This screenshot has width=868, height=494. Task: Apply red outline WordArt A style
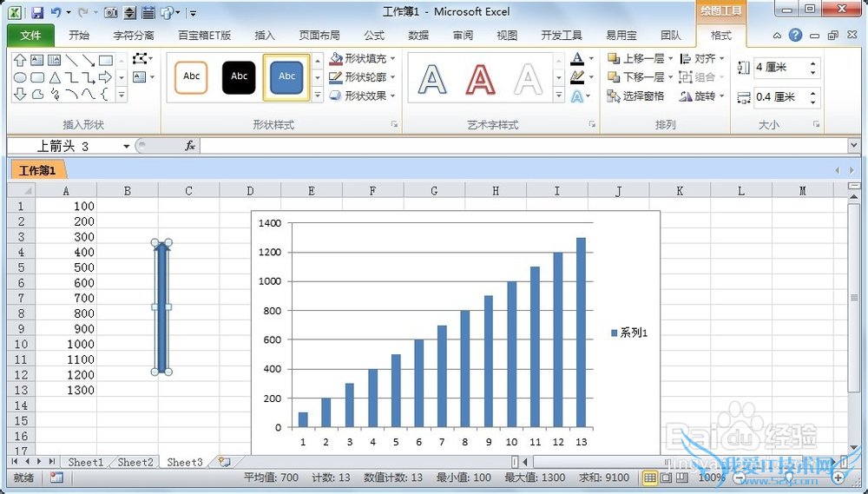tap(480, 79)
